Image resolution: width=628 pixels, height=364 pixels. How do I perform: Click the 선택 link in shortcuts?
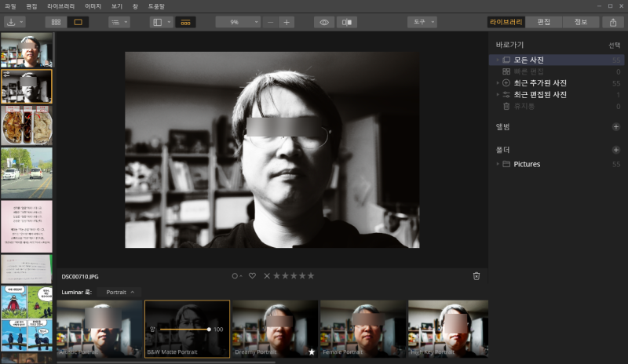[614, 45]
